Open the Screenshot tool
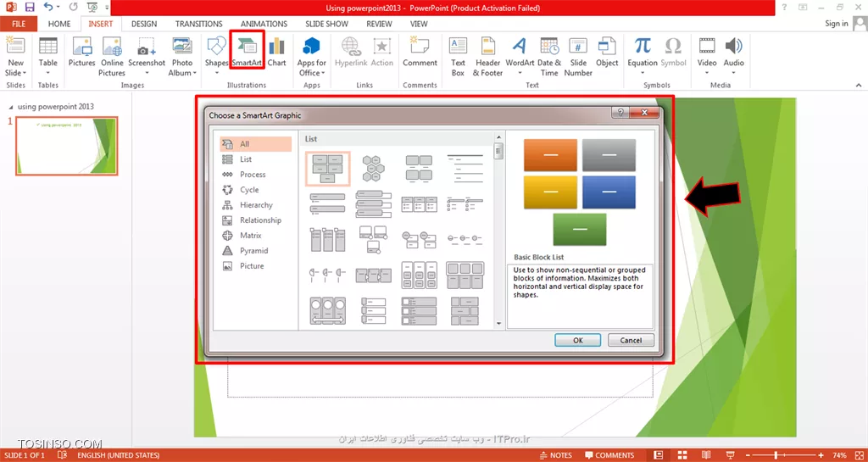Screen dimensions: 868x462 point(147,57)
